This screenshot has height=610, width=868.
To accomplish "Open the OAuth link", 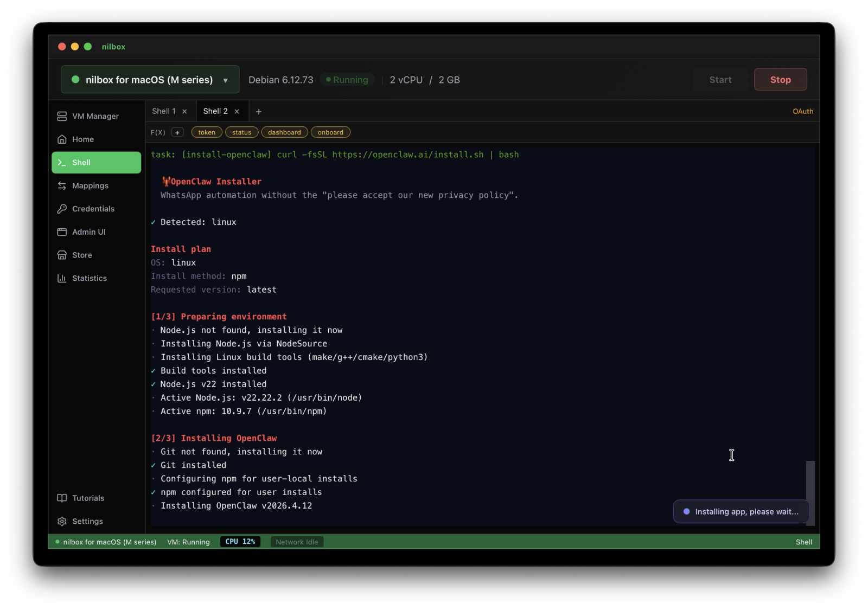I will (x=803, y=111).
